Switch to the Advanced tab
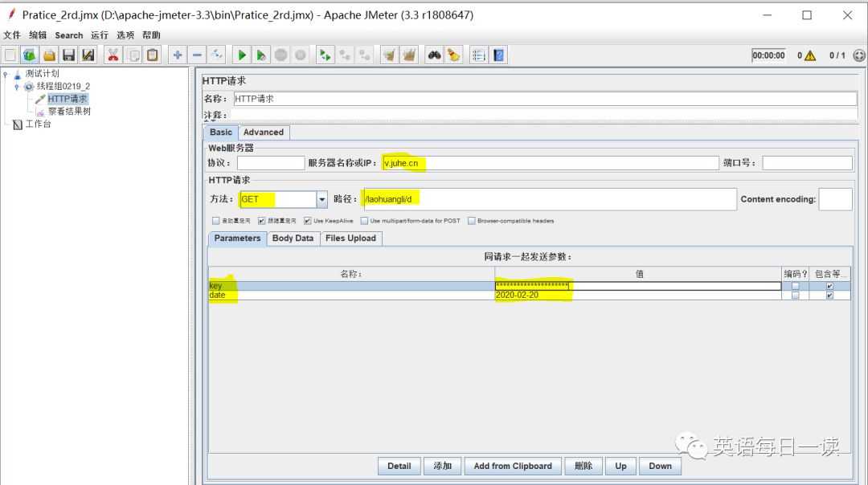The width and height of the screenshot is (868, 485). (x=264, y=132)
